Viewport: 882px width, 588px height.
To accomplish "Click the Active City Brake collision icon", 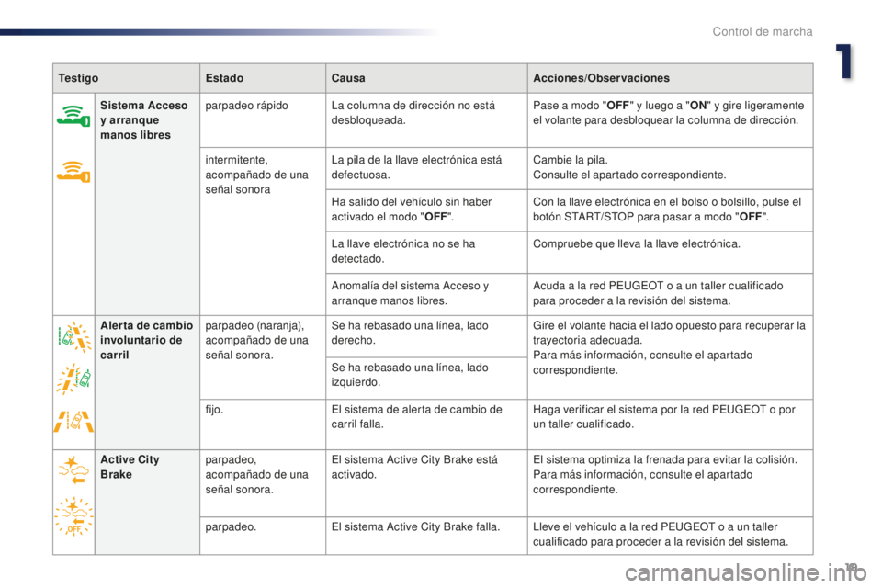I will (73, 469).
